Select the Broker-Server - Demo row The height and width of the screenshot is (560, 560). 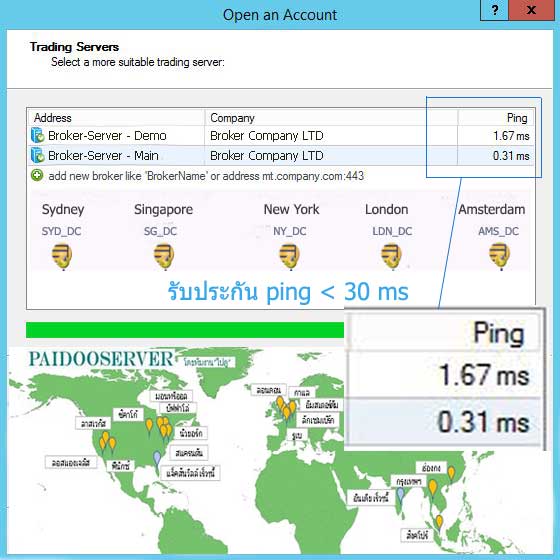(x=281, y=135)
